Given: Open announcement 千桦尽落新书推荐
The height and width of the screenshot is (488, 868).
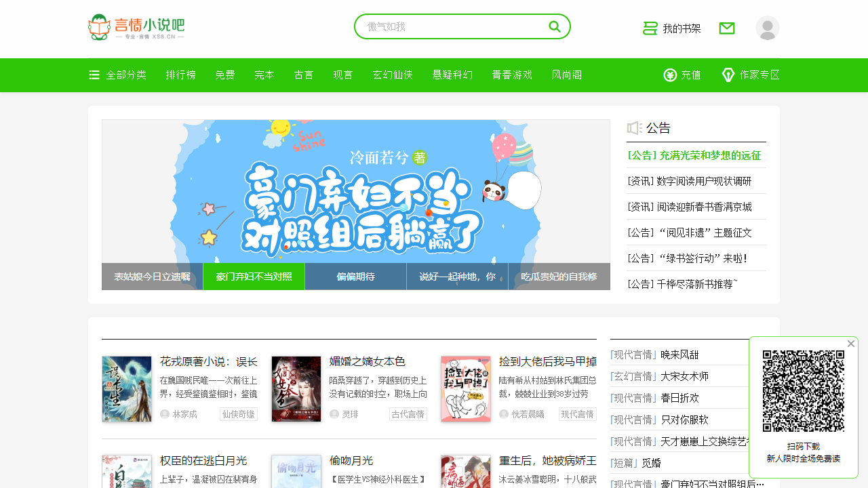Looking at the screenshot, I should click(x=682, y=284).
